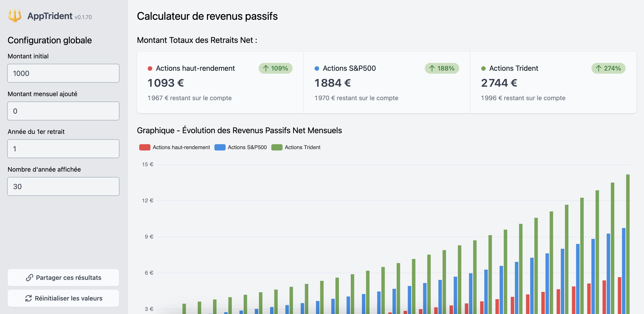
Task: Click the 2 744 € amount
Action: (499, 83)
